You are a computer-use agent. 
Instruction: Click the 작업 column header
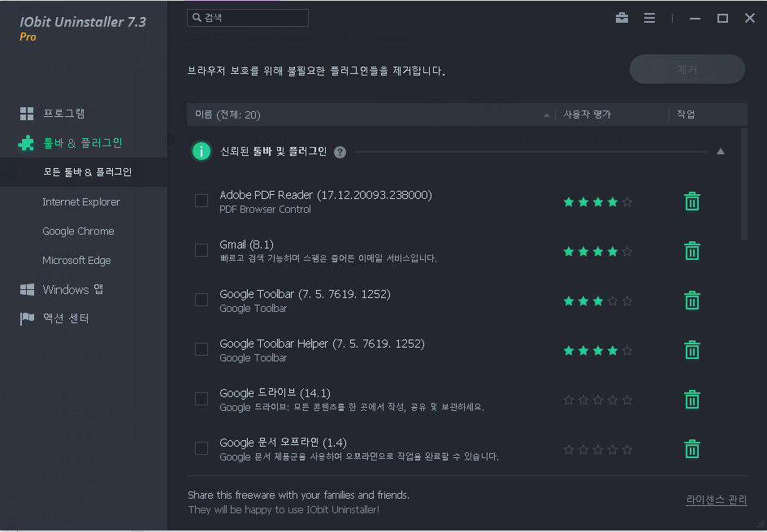686,115
